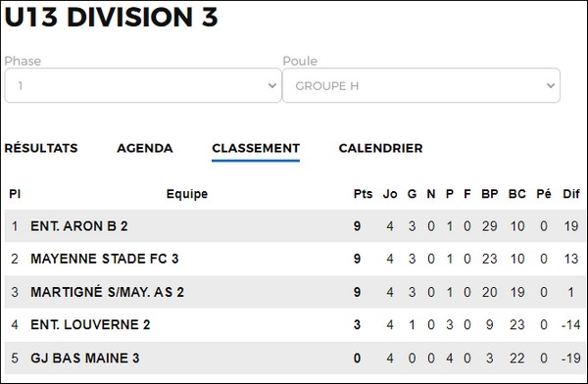
Task: Open MARTIGNÉ S/MAY. AS 2 team
Action: (107, 292)
